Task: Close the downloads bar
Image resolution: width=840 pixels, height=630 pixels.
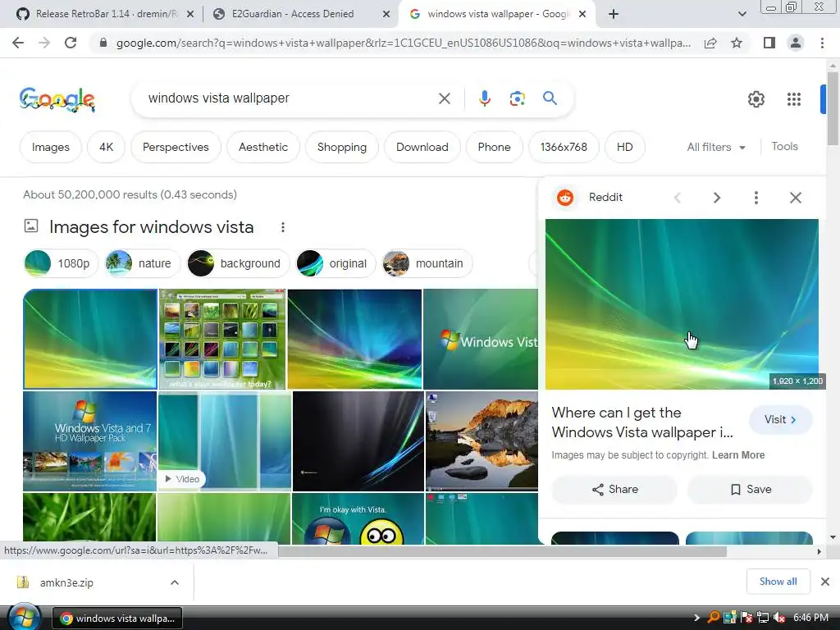Action: click(x=825, y=582)
